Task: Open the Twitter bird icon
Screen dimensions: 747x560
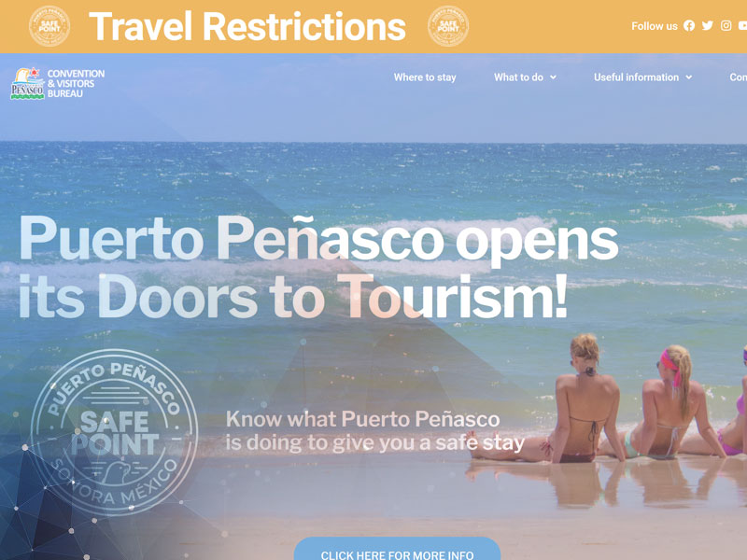Action: tap(708, 26)
